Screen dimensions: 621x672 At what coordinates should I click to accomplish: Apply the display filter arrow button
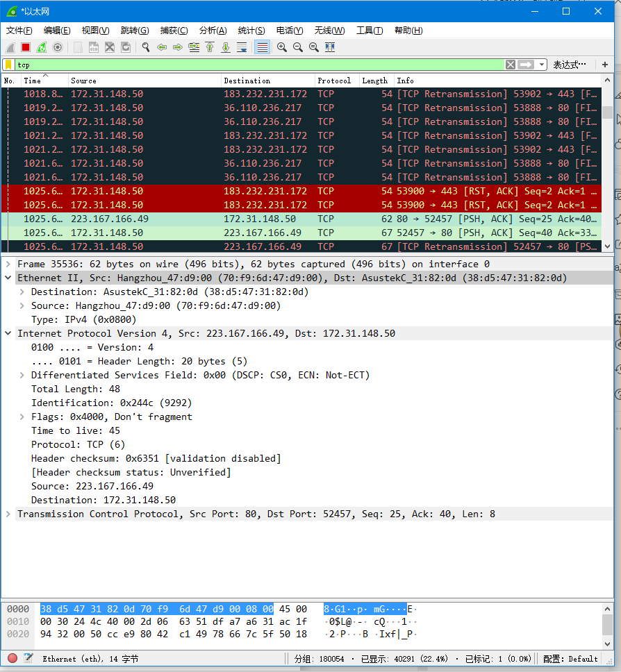coord(526,65)
